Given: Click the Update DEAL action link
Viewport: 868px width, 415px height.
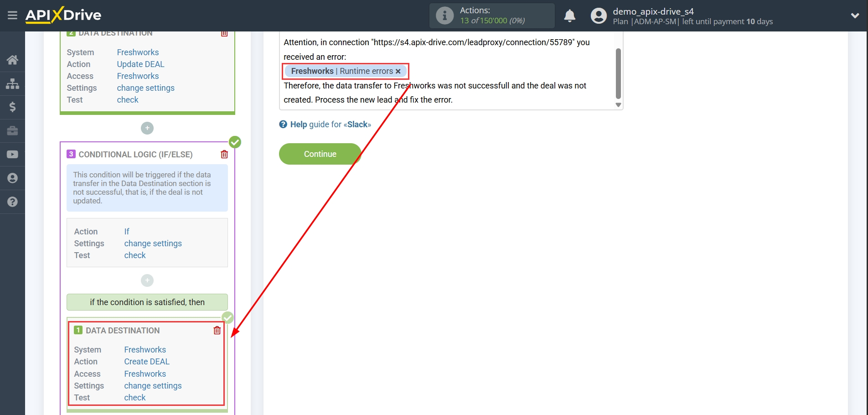Looking at the screenshot, I should (140, 64).
